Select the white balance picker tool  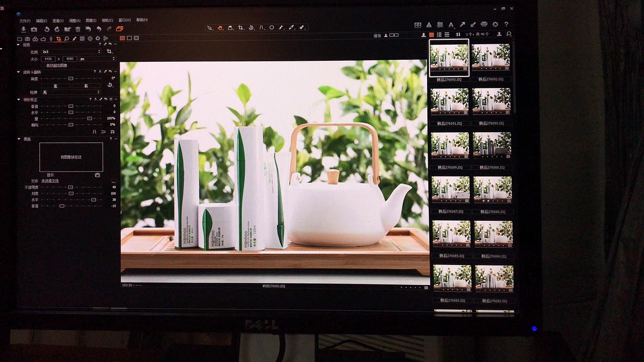pos(291,28)
